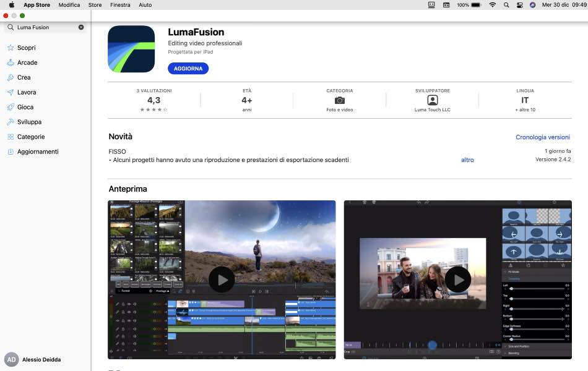Open the Modifica menu
The image size is (588, 371).
click(x=69, y=5)
